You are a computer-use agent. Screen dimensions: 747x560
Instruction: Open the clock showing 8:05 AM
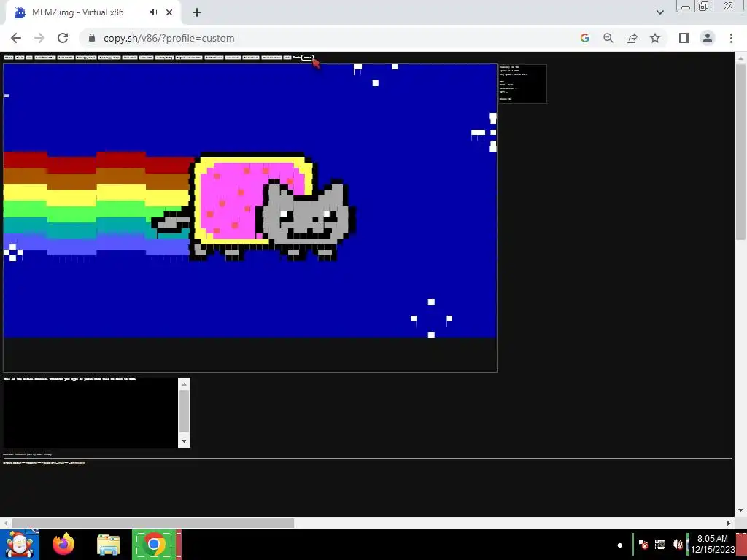click(x=713, y=544)
